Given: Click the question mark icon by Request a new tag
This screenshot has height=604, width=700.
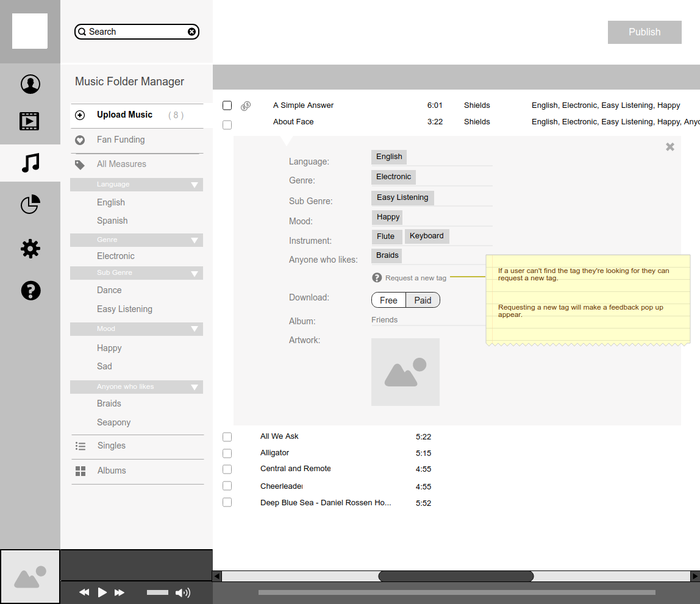Looking at the screenshot, I should (x=377, y=277).
